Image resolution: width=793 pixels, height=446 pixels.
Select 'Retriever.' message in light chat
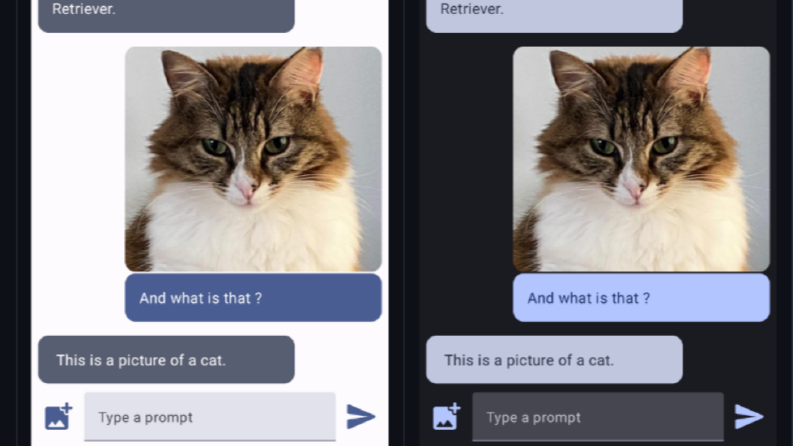pyautogui.click(x=166, y=15)
